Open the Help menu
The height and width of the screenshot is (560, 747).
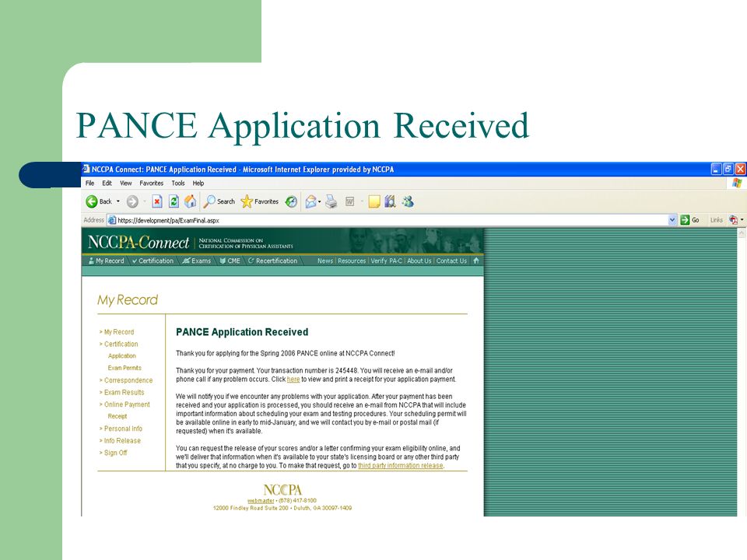pyautogui.click(x=198, y=184)
